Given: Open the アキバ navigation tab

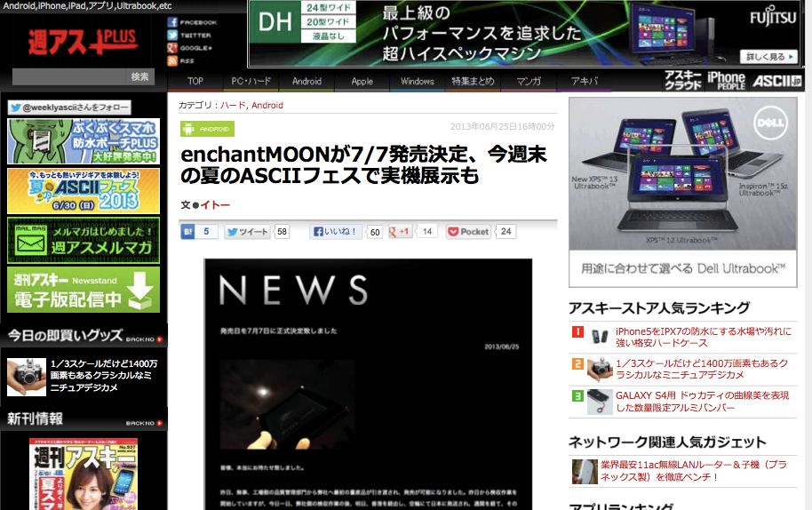Looking at the screenshot, I should click(x=585, y=81).
